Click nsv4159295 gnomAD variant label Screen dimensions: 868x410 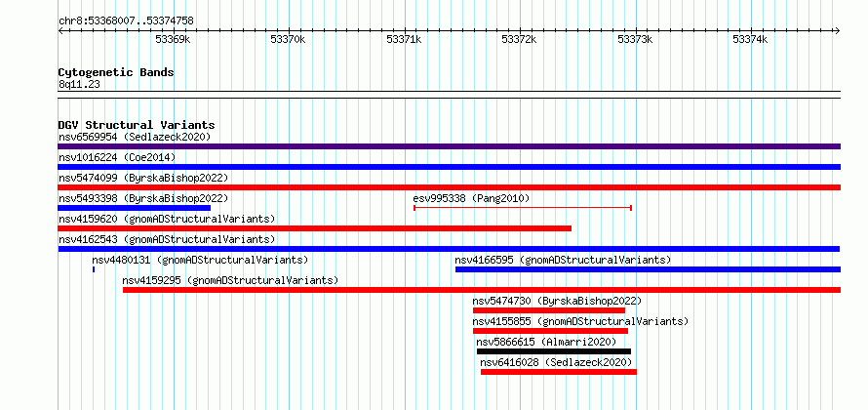pyautogui.click(x=230, y=280)
